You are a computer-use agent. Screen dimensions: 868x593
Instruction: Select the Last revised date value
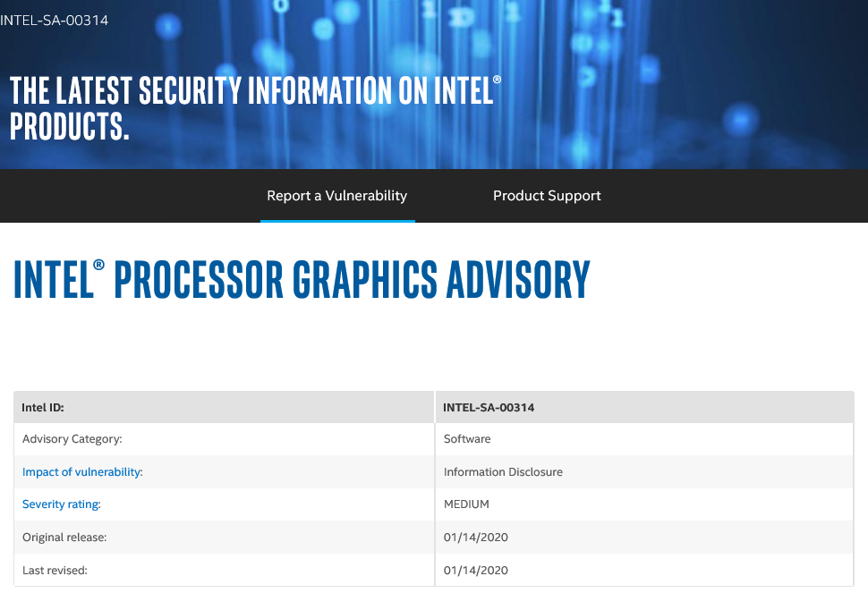tap(476, 570)
